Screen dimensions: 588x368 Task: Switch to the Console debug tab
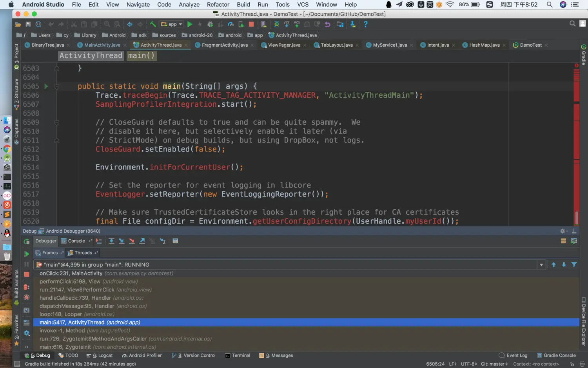(76, 241)
